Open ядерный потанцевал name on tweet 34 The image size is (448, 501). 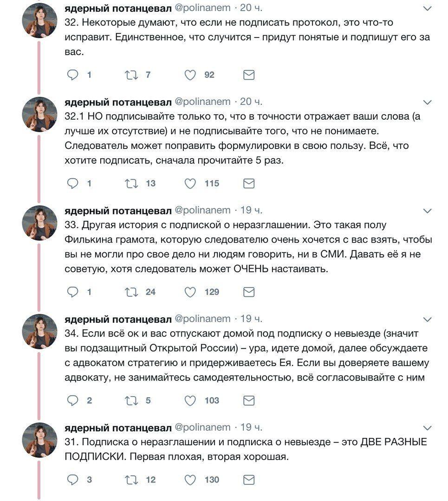[118, 319]
